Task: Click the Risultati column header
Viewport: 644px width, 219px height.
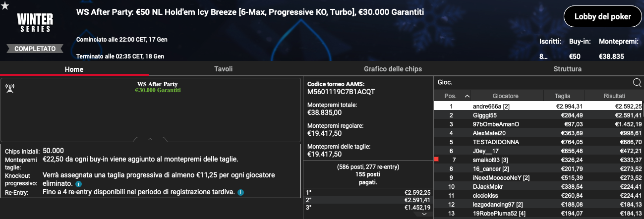Action: 614,96
